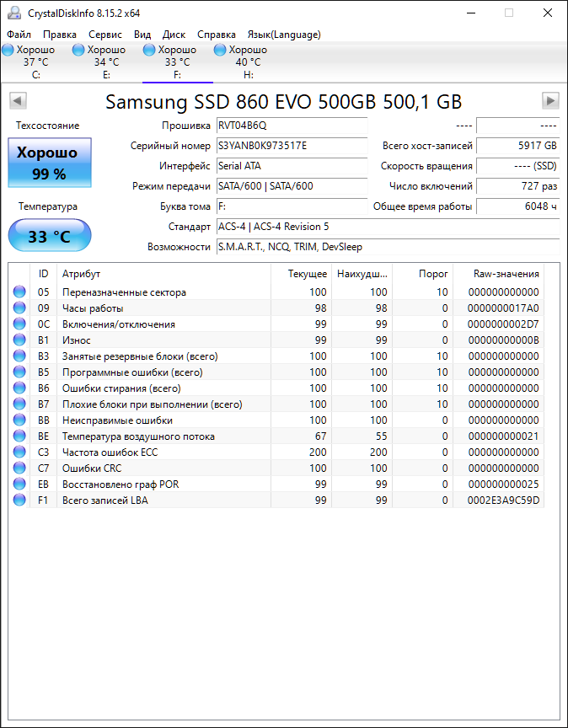Click the Серийный номер value field

pos(292,146)
